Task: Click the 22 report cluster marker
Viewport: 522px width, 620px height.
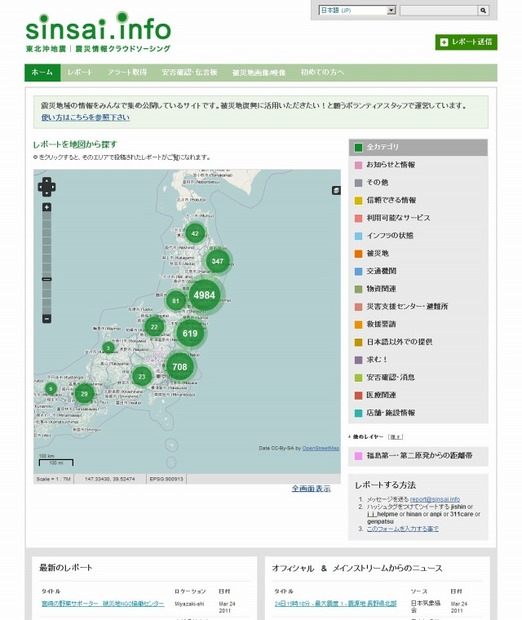Action: pos(154,327)
